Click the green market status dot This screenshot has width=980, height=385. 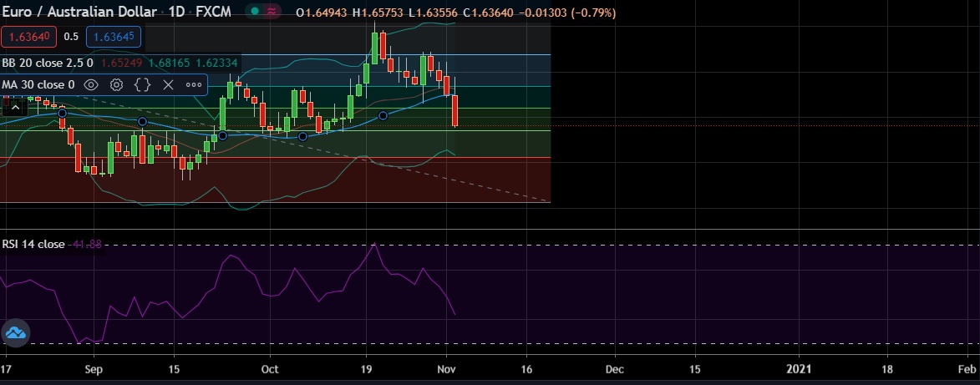pyautogui.click(x=254, y=12)
